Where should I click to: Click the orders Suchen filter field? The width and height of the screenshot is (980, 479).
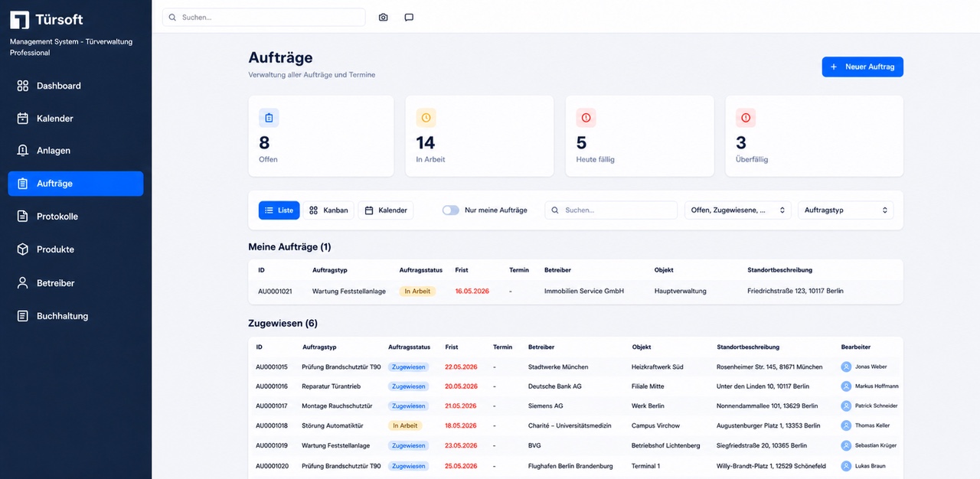[x=611, y=210]
